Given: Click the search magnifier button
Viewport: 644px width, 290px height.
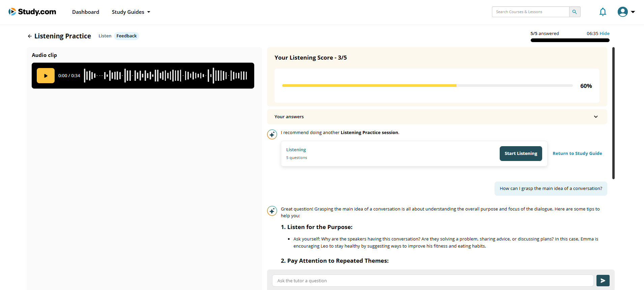Looking at the screenshot, I should click(575, 12).
